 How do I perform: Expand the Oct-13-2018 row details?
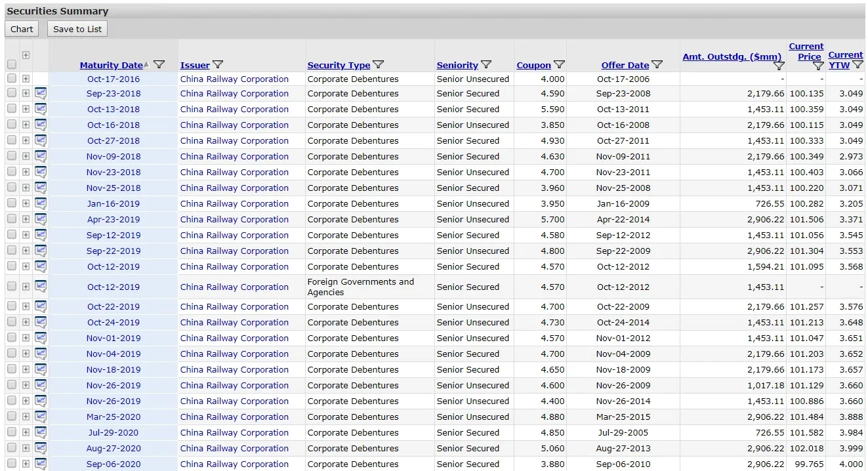26,109
